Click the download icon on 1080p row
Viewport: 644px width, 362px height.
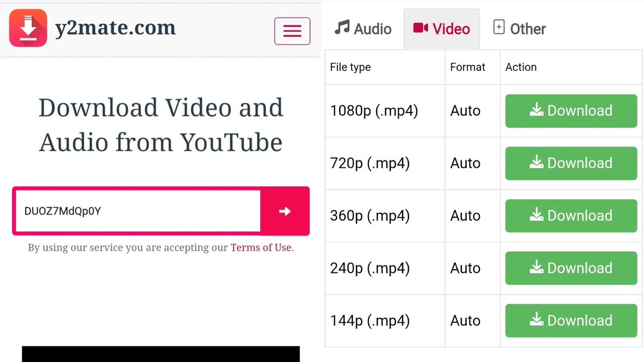tap(536, 110)
